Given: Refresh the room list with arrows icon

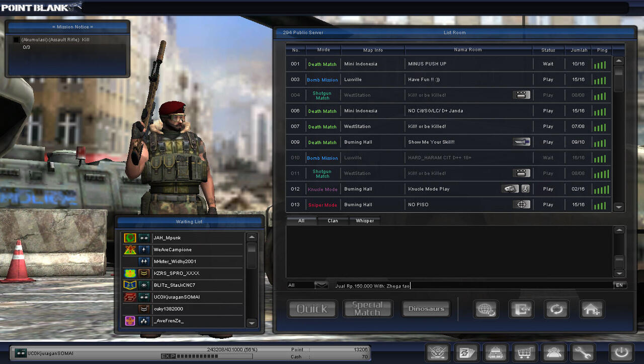Looking at the screenshot, I should 556,309.
